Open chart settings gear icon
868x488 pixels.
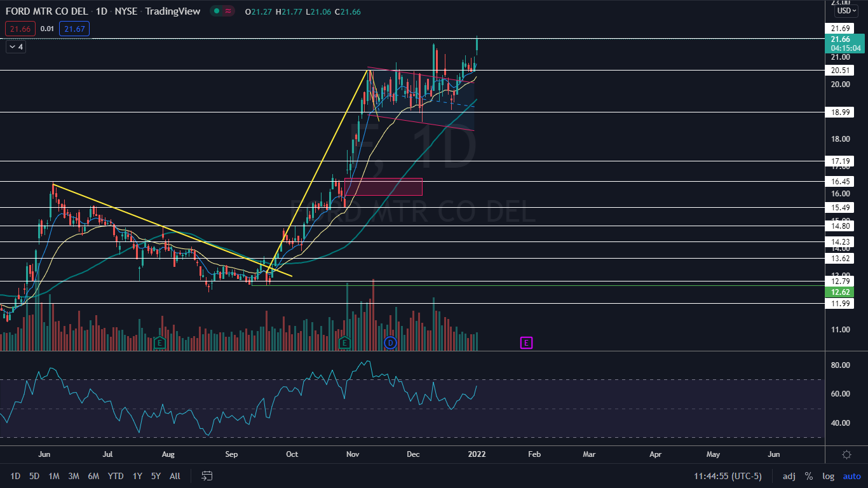(x=846, y=454)
